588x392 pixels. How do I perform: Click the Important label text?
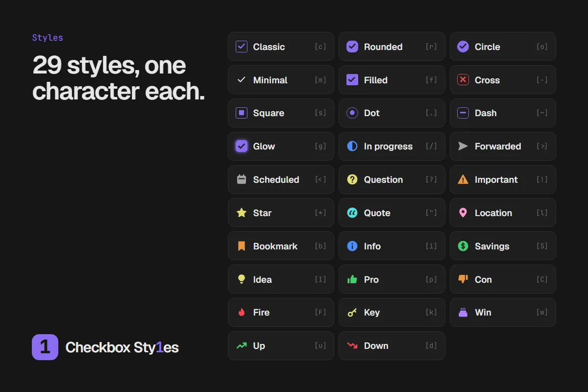(496, 180)
